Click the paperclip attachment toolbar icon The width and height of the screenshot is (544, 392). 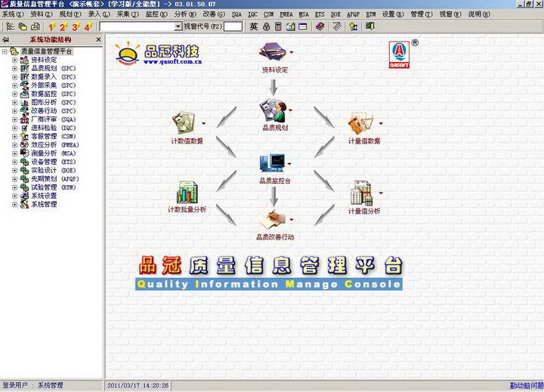click(336, 26)
